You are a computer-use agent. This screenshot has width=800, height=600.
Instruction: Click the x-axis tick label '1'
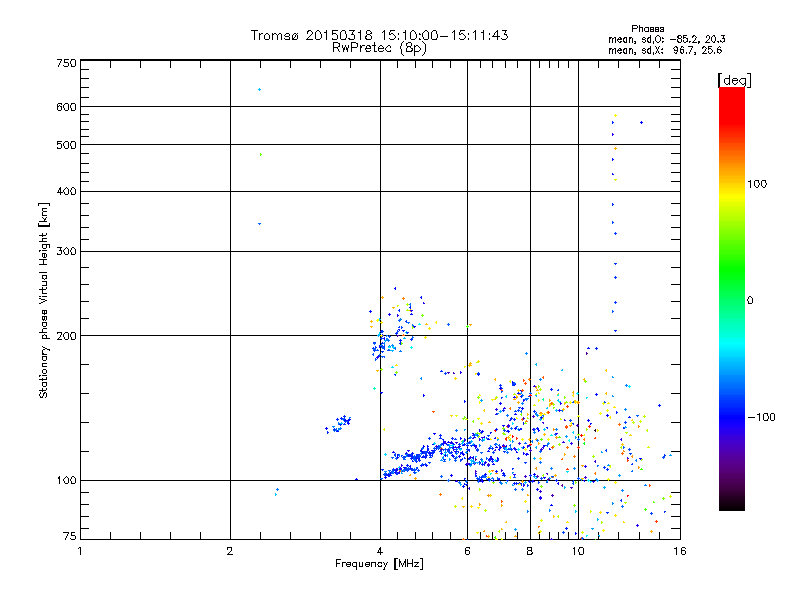80,551
